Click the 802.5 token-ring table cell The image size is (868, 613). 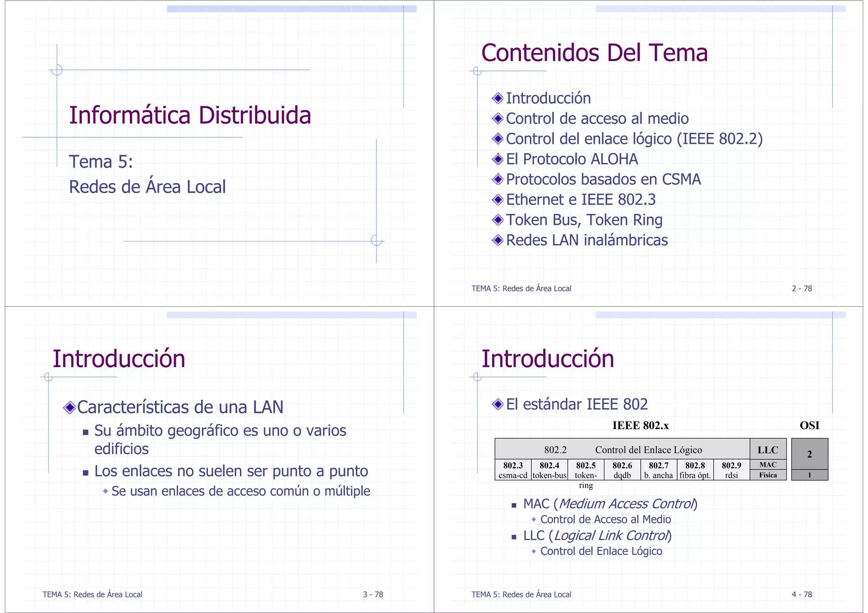pyautogui.click(x=586, y=470)
